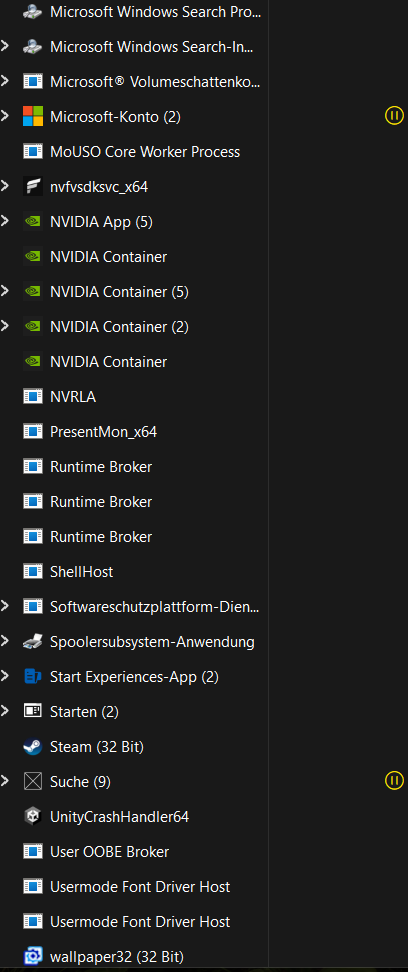Expand the NVIDIA Container (5) group
408x972 pixels.
[x=5, y=291]
